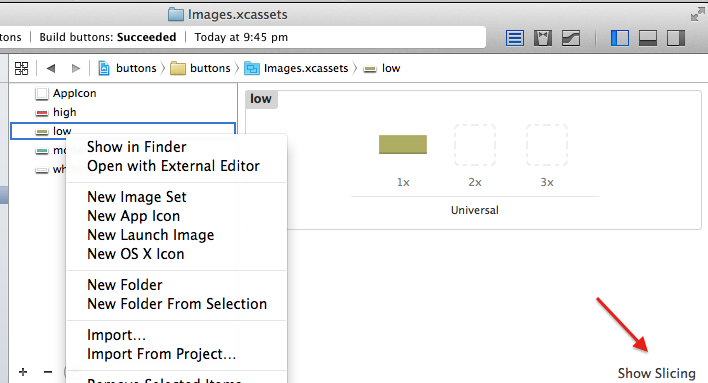This screenshot has height=383, width=708.
Task: Select the low image set row
Action: point(123,131)
